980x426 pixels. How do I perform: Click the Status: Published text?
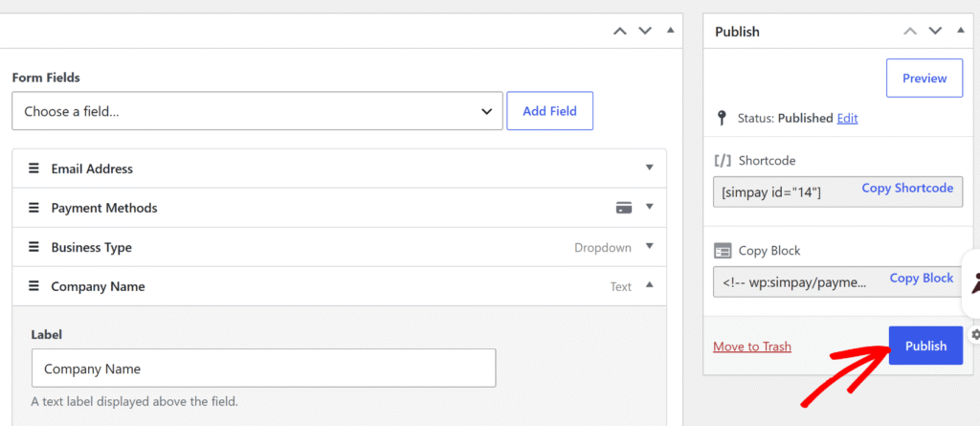point(785,118)
